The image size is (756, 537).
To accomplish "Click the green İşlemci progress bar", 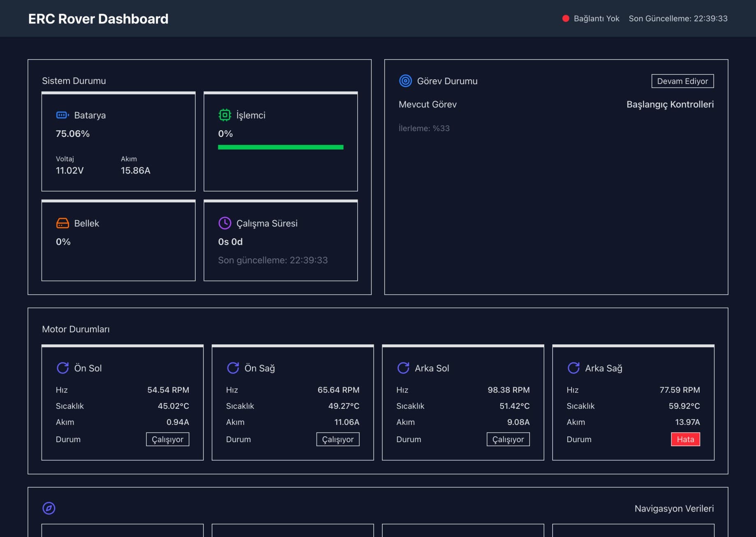I will (280, 147).
